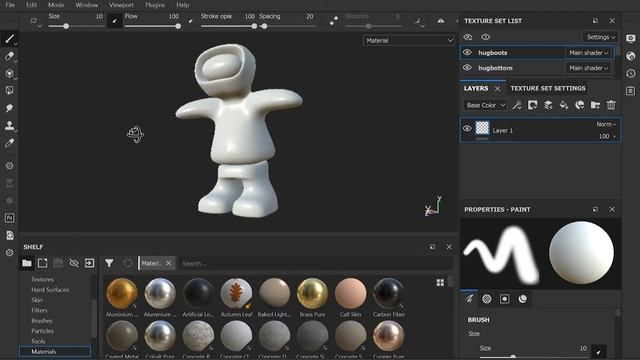Open the Settings dropdown in Texture Set List
This screenshot has height=360, width=640.
[x=600, y=37]
